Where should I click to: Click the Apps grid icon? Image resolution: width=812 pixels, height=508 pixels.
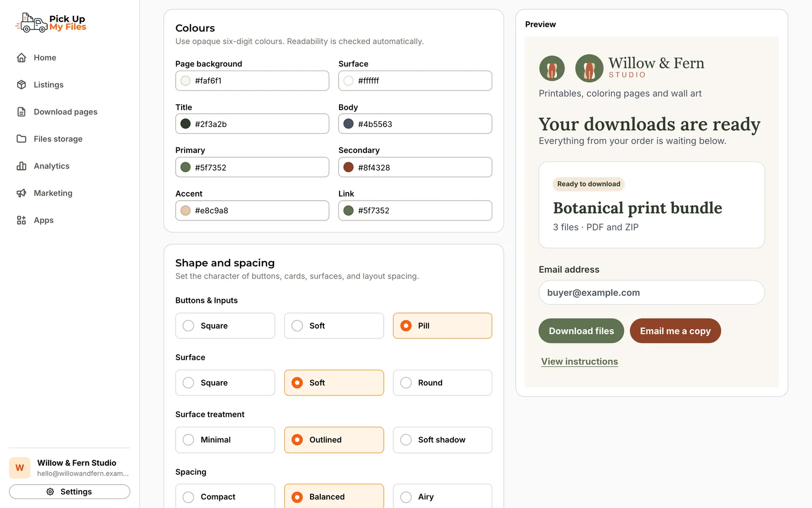click(x=21, y=220)
